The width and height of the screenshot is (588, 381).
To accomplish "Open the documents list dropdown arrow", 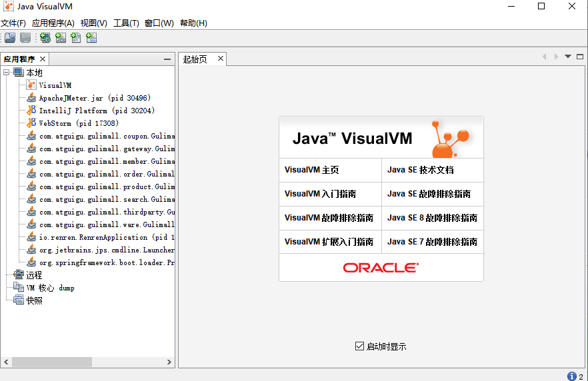I will 568,57.
